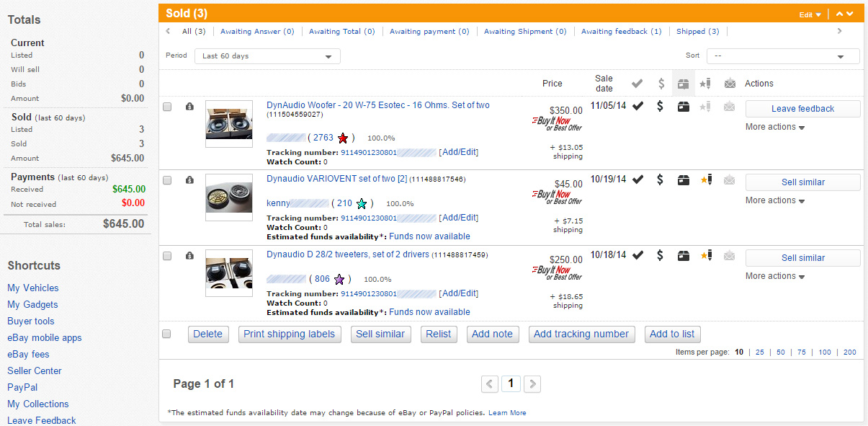Select checkbox for Dynaudio D 28/2 tweeters listing
Viewport: 868px width, 426px height.
click(167, 256)
